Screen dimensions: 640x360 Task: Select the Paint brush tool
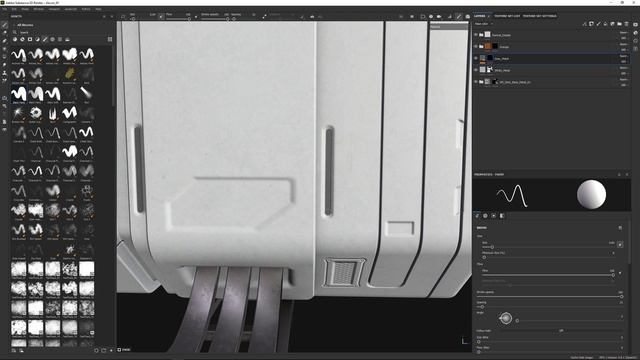pyautogui.click(x=5, y=25)
